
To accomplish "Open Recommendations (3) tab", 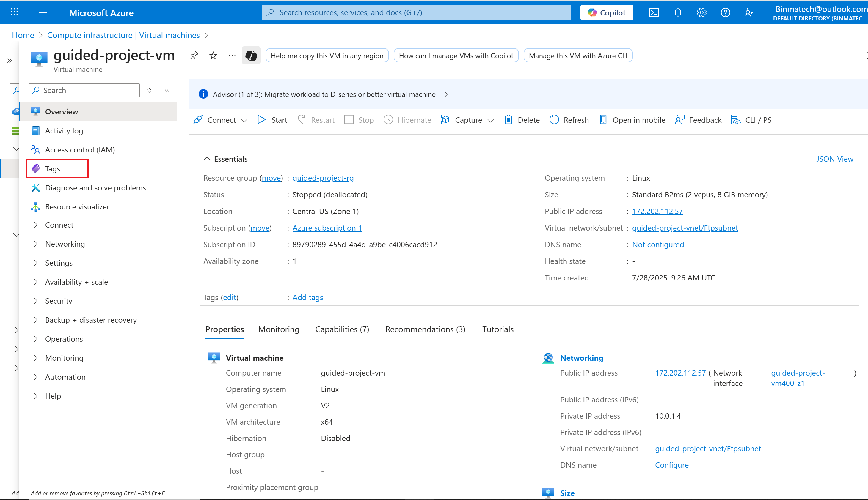I will pos(425,329).
